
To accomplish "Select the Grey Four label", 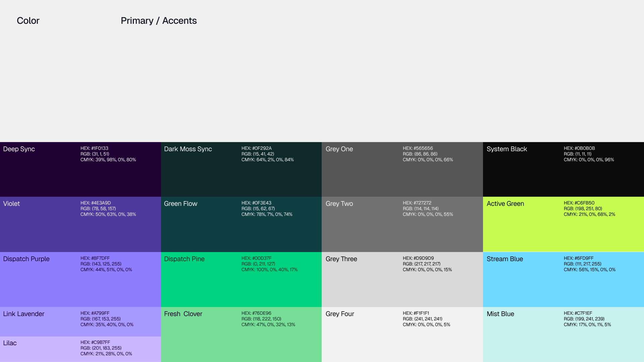I will (x=340, y=314).
